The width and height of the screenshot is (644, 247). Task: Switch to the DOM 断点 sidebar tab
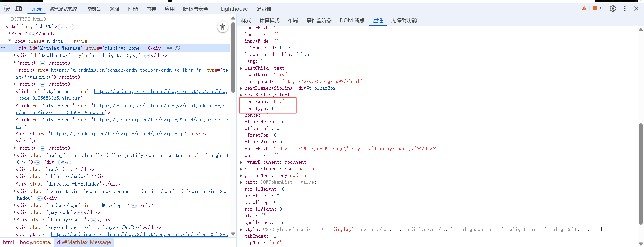352,20
